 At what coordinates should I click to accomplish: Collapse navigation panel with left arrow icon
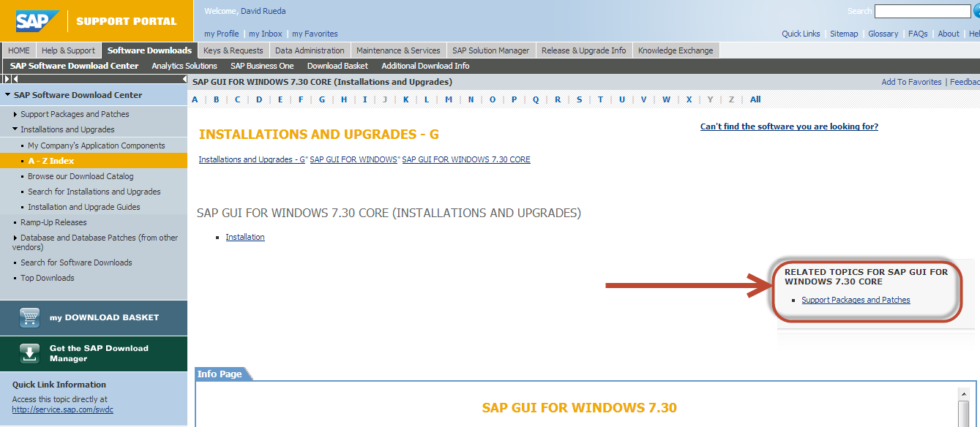[184, 78]
